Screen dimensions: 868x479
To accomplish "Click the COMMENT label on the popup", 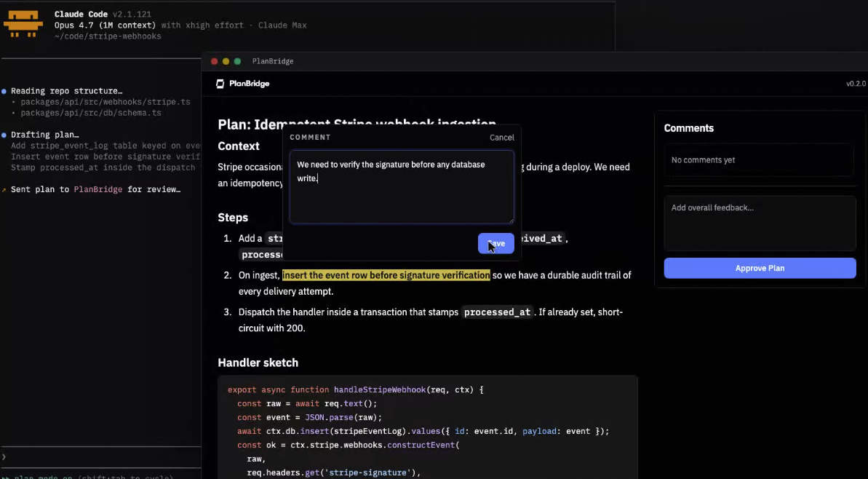I will 310,137.
